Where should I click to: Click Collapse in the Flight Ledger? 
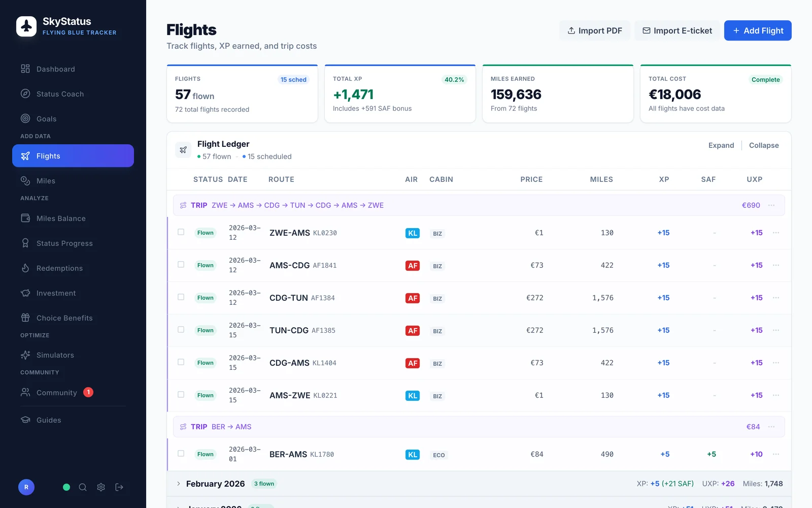[764, 145]
